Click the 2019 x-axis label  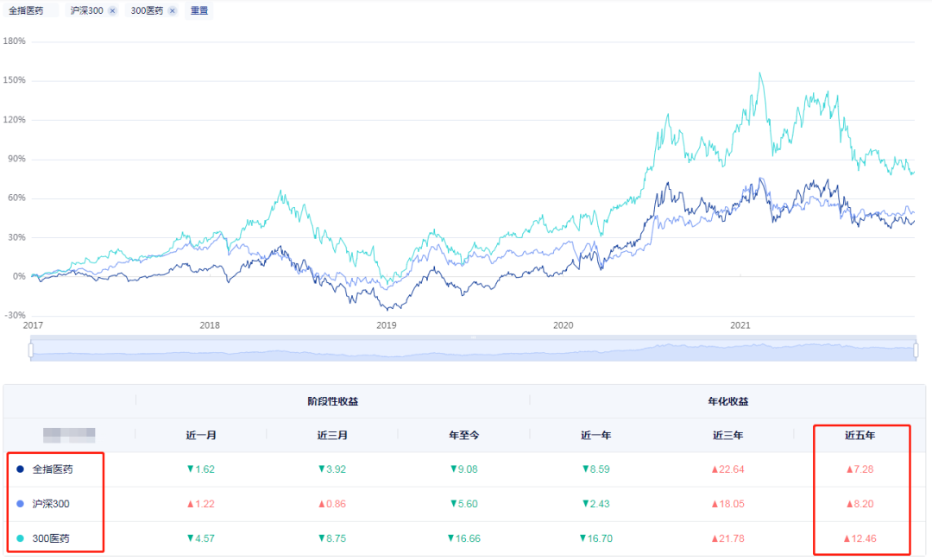(x=387, y=325)
